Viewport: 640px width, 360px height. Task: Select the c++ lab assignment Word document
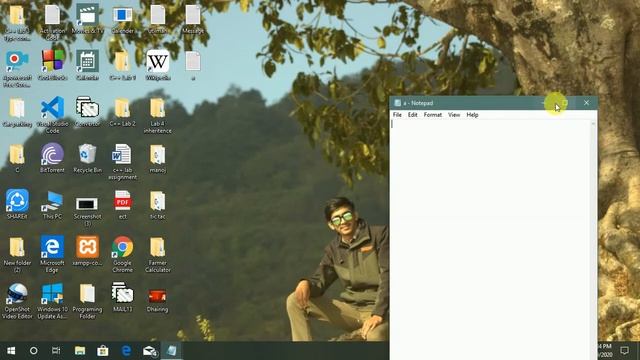click(x=122, y=162)
